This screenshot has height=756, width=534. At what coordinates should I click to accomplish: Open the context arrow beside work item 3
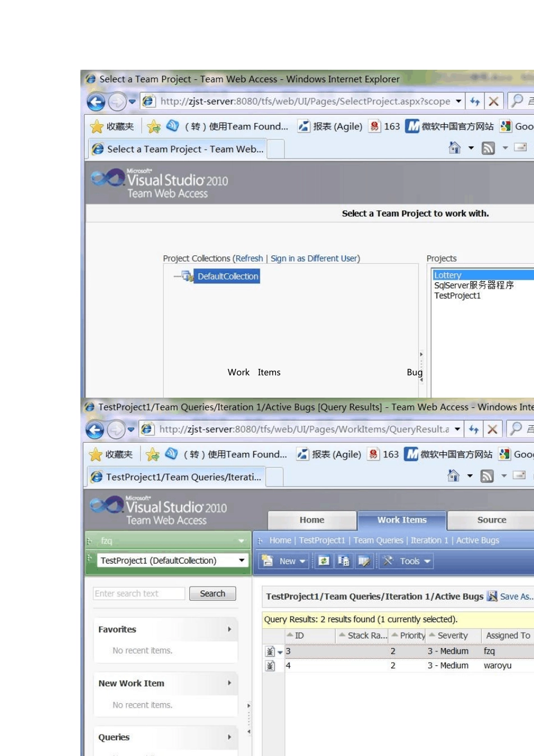point(280,652)
